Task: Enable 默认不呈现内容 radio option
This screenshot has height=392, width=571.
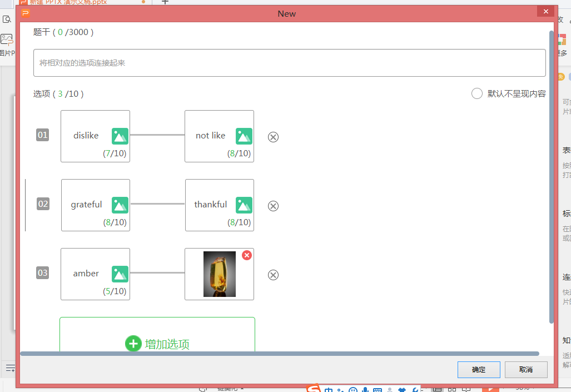Action: click(x=477, y=93)
